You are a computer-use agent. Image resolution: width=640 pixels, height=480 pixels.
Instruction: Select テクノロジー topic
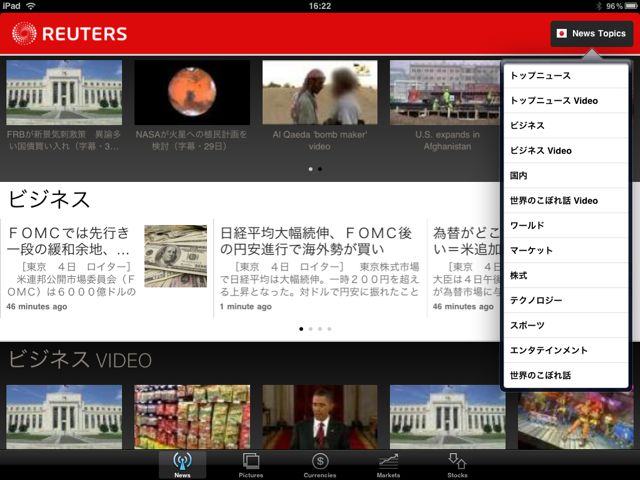coord(566,300)
